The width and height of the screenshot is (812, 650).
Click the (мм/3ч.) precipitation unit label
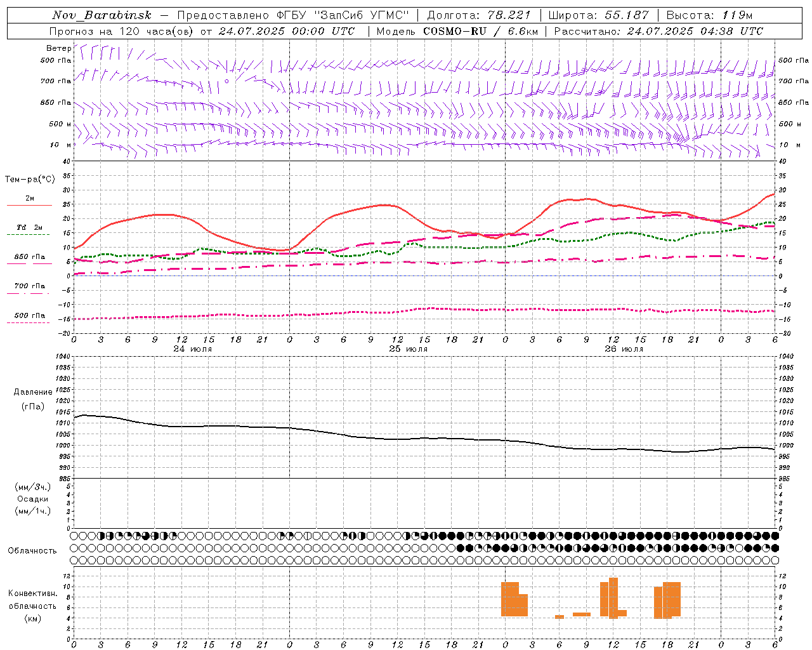(x=33, y=487)
